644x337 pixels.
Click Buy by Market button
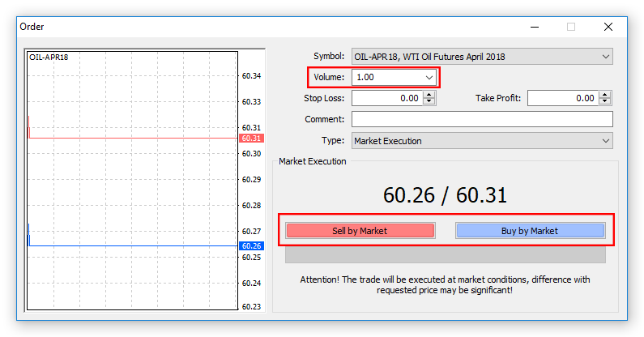530,231
